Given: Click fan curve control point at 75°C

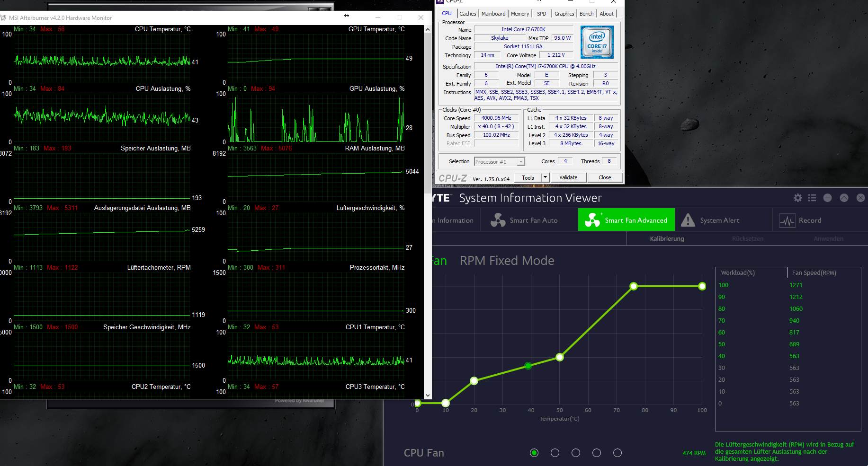Looking at the screenshot, I should pyautogui.click(x=634, y=286).
